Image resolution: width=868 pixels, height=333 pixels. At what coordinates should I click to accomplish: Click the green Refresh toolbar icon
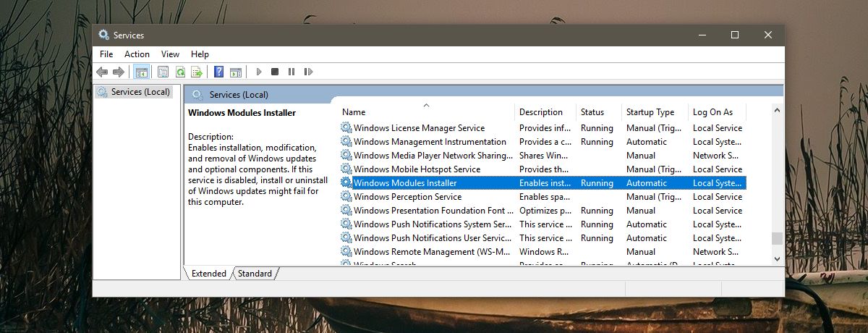pos(180,72)
